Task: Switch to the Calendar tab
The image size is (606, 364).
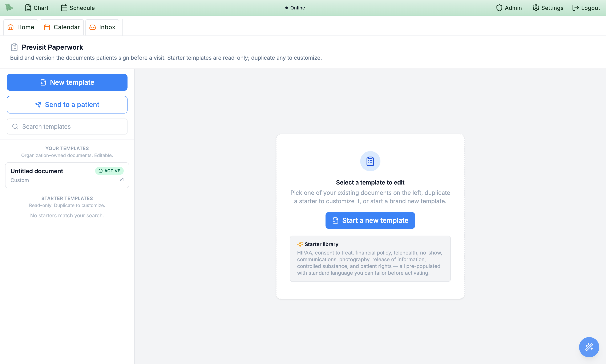Action: coord(62,27)
